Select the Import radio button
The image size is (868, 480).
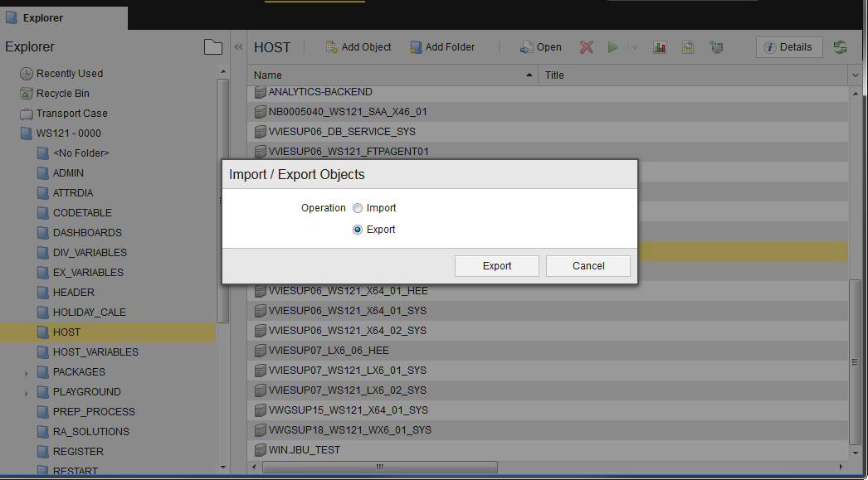coord(358,208)
